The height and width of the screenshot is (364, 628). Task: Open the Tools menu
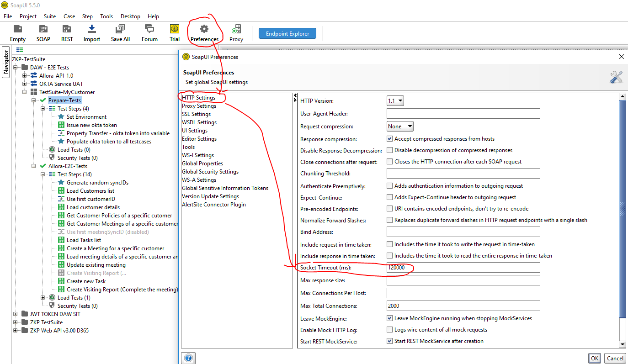tap(106, 16)
